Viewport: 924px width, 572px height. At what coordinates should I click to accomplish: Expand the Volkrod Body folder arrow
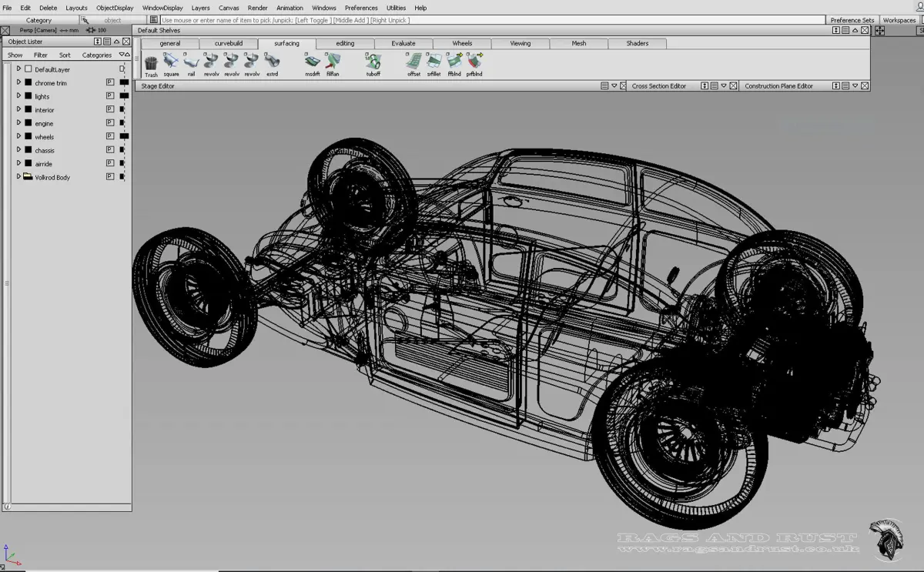pos(18,177)
